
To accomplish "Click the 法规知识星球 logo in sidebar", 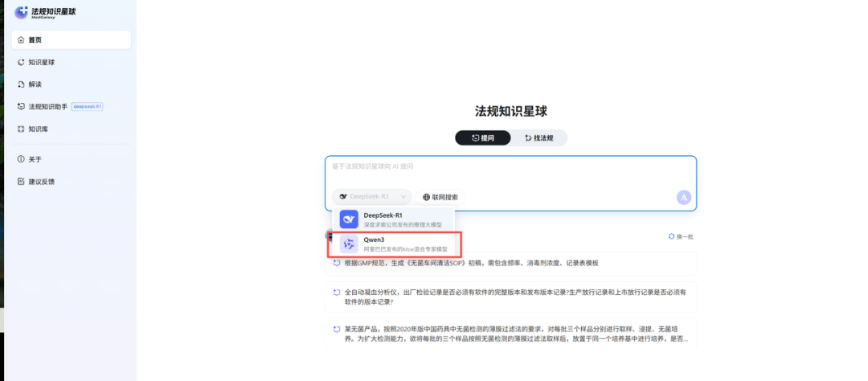I will tap(45, 12).
